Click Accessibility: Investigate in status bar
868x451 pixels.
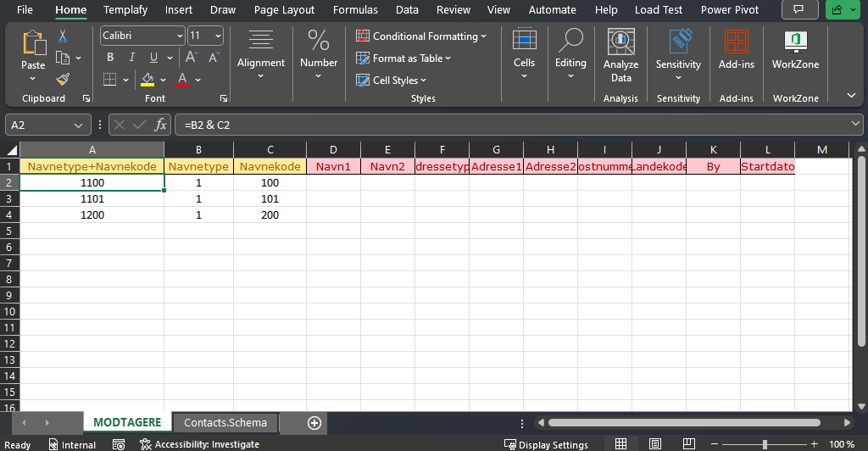[x=200, y=444]
